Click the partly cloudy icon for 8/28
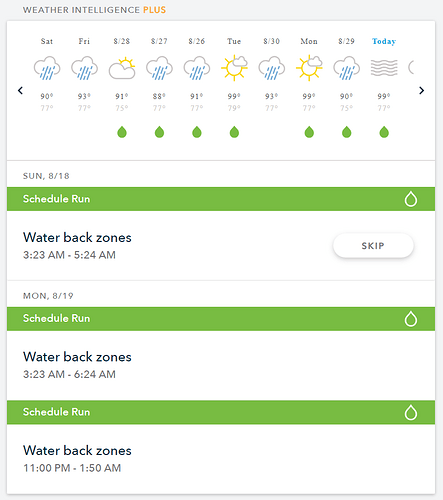Image resolution: width=443 pixels, height=500 pixels. (x=122, y=68)
